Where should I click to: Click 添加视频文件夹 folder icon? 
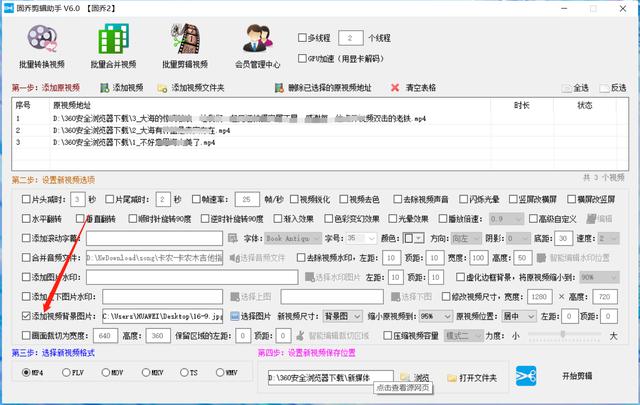click(x=162, y=88)
